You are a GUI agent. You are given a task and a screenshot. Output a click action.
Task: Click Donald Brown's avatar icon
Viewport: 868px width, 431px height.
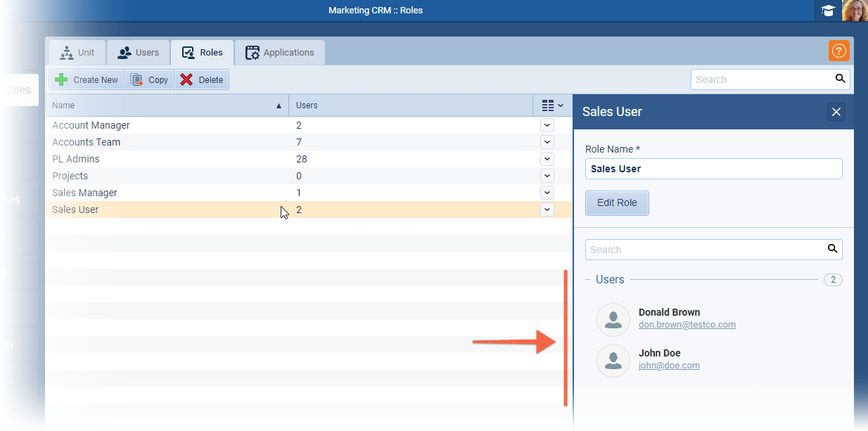coord(613,320)
